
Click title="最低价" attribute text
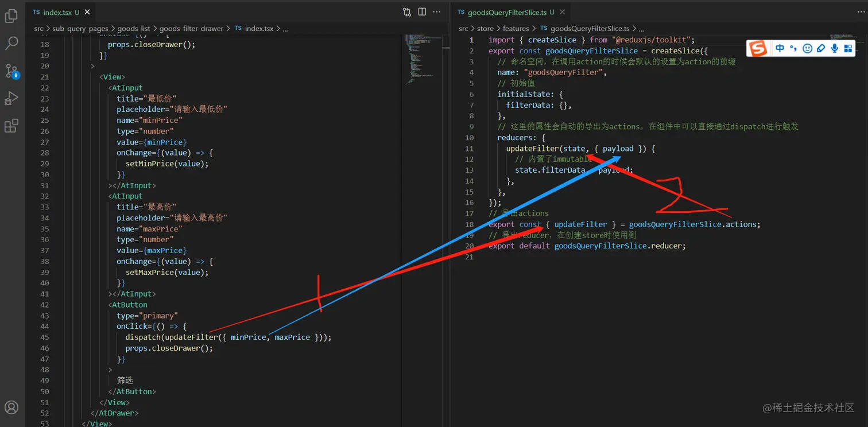[x=146, y=99]
